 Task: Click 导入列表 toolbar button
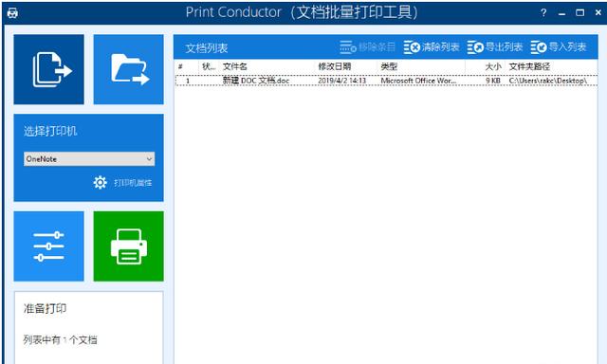pos(559,47)
